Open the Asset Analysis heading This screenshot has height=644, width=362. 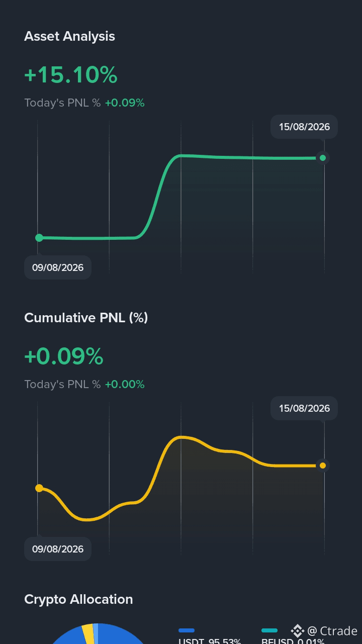pos(69,36)
